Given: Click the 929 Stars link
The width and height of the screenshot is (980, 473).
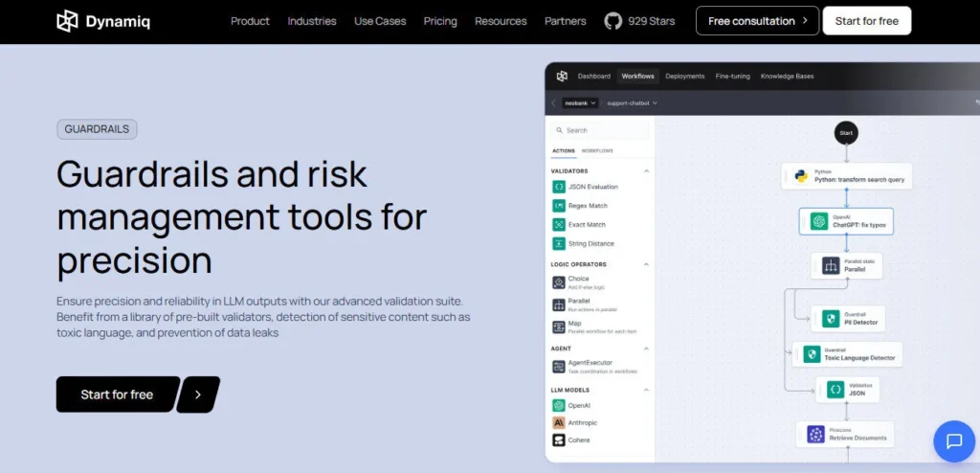Looking at the screenshot, I should pyautogui.click(x=651, y=21).
